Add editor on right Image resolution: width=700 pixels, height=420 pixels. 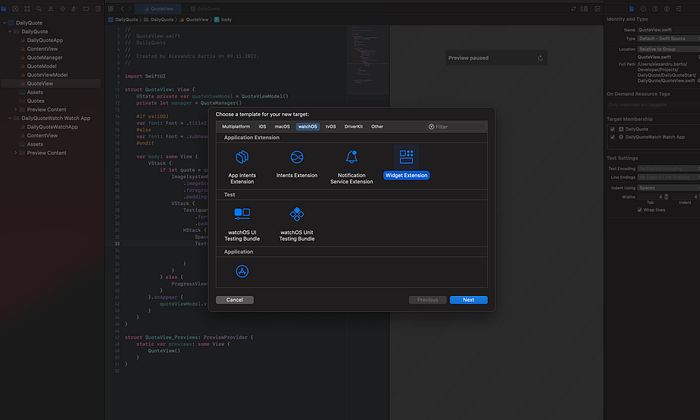tap(597, 8)
